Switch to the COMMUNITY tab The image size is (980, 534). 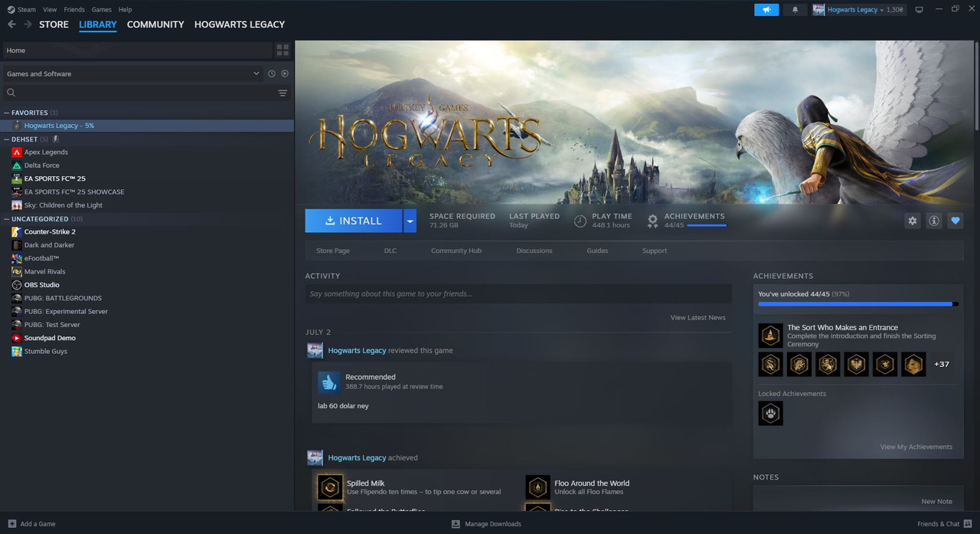tap(155, 25)
